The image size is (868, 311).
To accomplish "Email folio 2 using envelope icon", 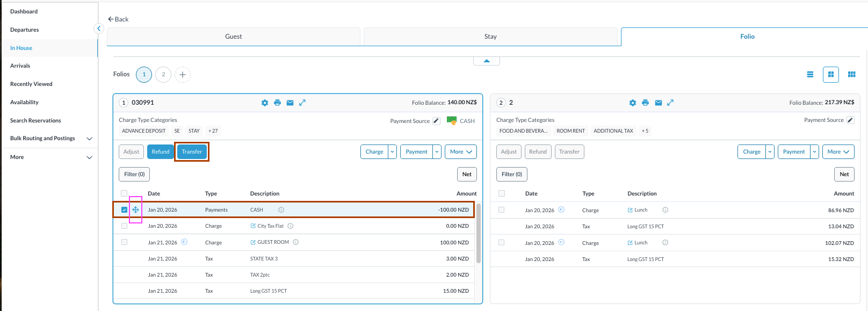I will tap(658, 103).
